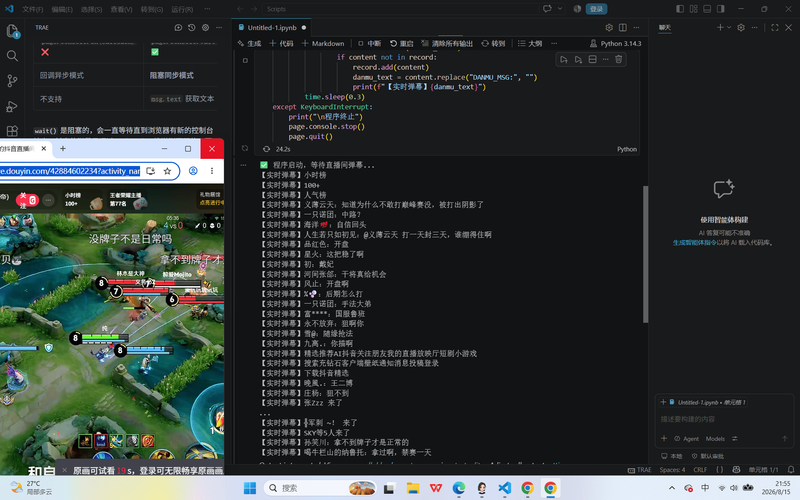The width and height of the screenshot is (800, 500).
Task: Split the notebook cell
Action: point(592,60)
